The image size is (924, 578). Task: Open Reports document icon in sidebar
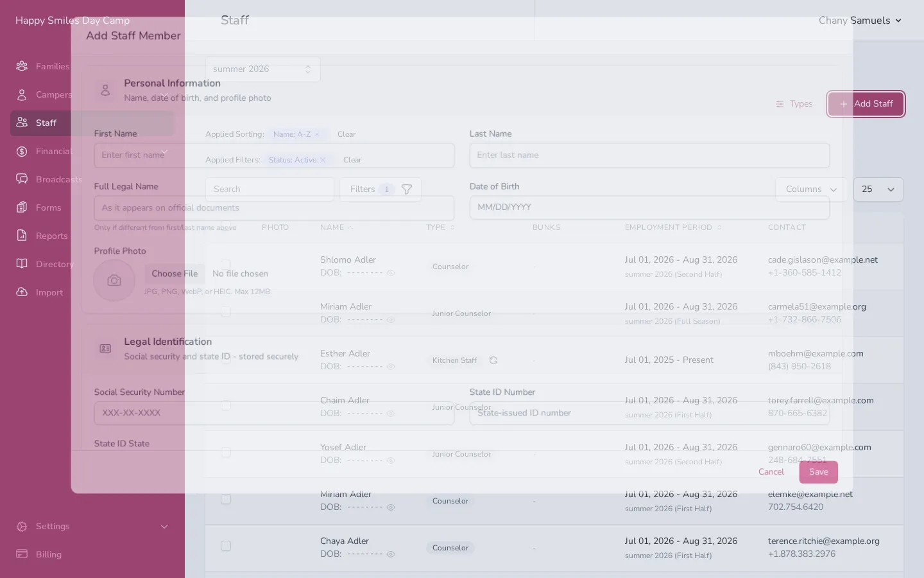coord(22,236)
